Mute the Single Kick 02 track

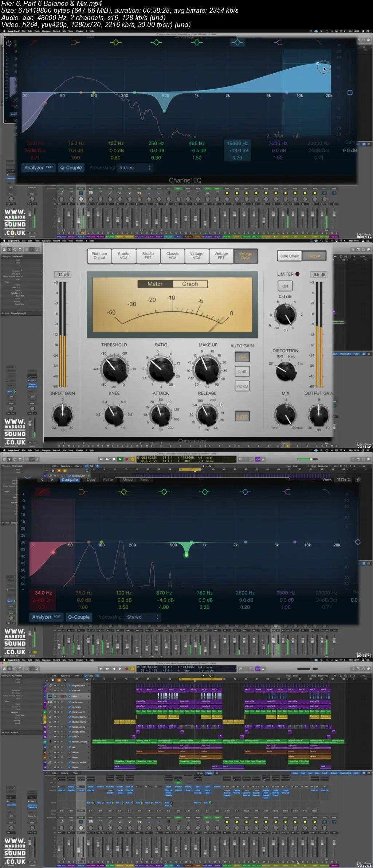[55, 685]
